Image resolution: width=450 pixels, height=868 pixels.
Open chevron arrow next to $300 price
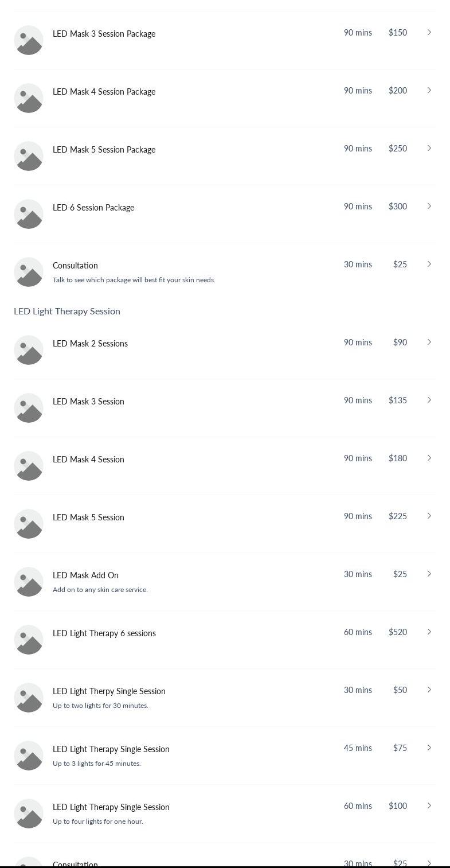[429, 206]
